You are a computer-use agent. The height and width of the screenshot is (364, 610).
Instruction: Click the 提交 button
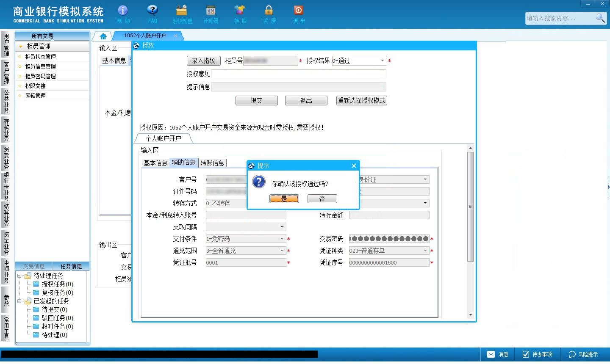tap(256, 100)
